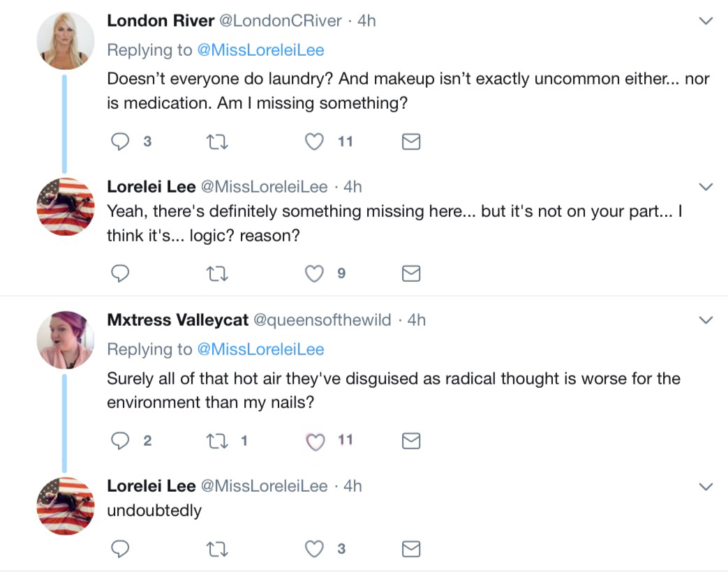728x572 pixels.
Task: Retweet Mxtress Valleycat's tweet about nails
Action: point(217,441)
